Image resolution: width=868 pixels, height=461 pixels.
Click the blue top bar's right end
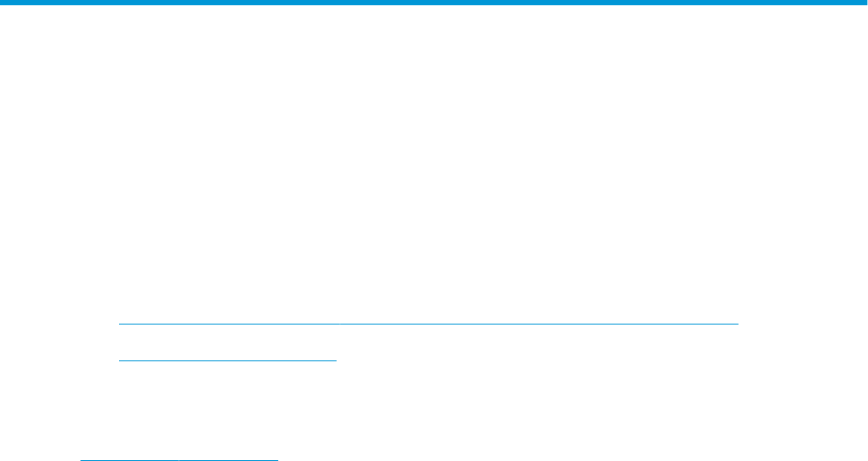tap(864, 3)
